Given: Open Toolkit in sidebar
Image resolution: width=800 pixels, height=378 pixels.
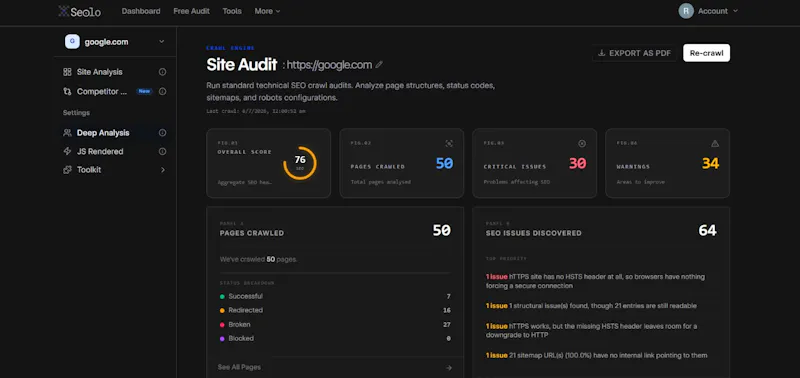Looking at the screenshot, I should [89, 170].
